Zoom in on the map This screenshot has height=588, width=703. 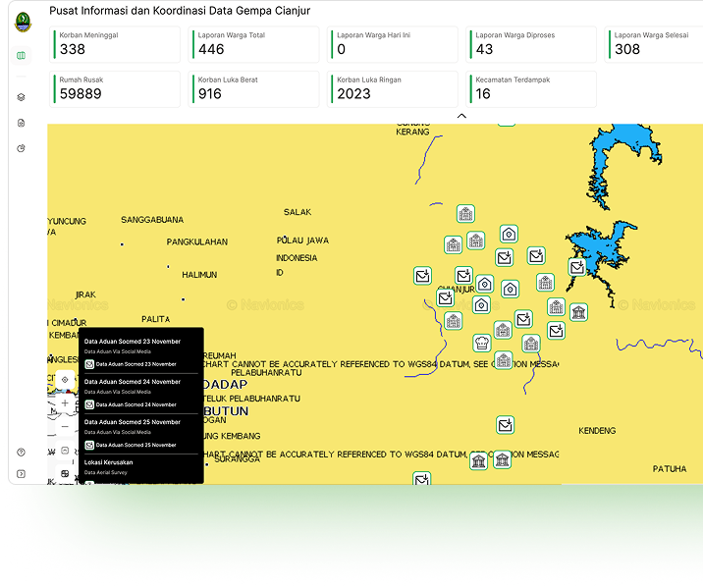65,403
